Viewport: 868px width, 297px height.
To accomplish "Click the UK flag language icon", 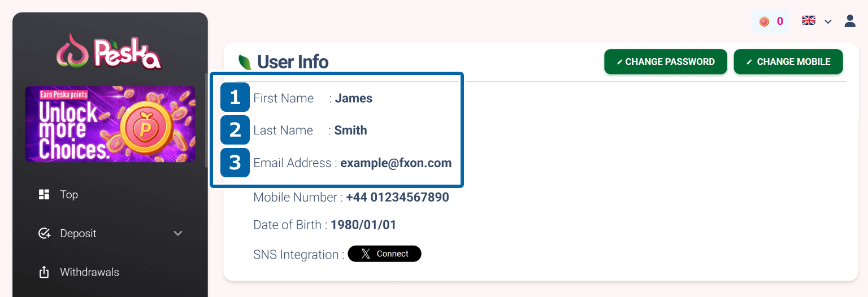I will (809, 21).
